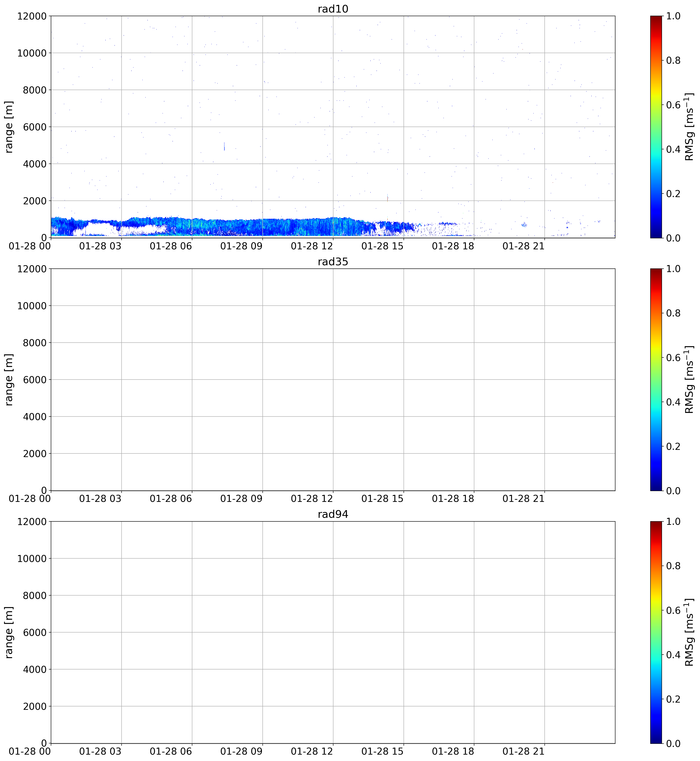Click the rad10 colorbar label 'RMSg [ms⁻¹]'
Viewport: 700px width, 761px height.
click(689, 127)
